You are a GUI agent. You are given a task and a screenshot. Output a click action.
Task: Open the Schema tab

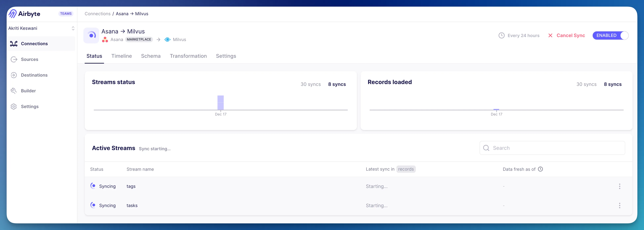[151, 56]
